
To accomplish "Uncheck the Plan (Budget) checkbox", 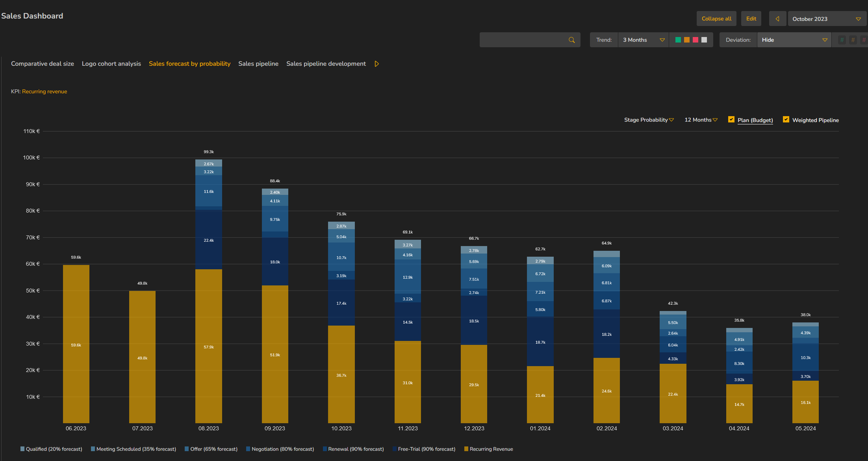I will tap(731, 120).
